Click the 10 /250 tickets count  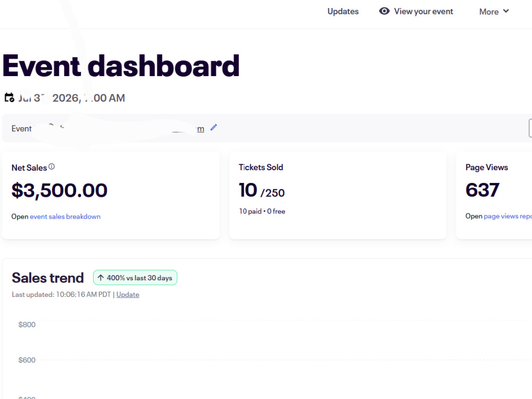[x=262, y=190]
